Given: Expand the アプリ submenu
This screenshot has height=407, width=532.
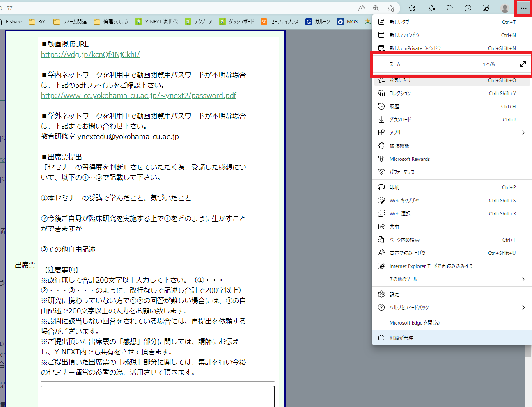Looking at the screenshot, I should coord(523,133).
